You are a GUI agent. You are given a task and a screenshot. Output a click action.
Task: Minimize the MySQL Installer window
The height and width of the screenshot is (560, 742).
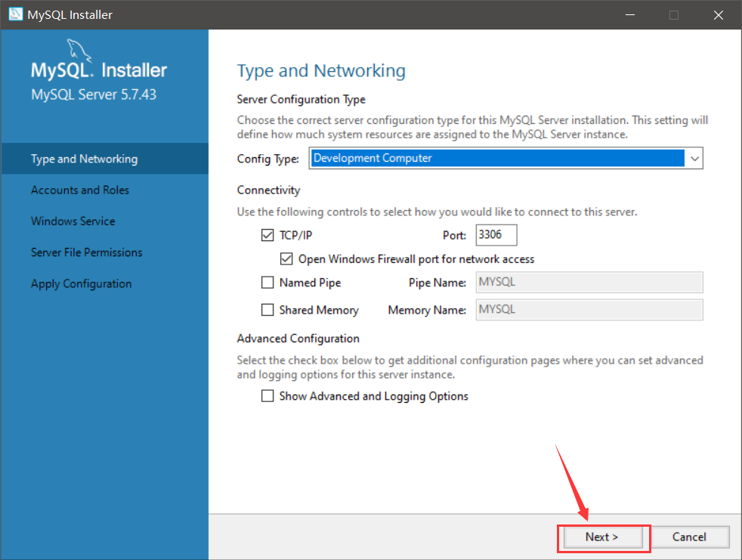coord(630,14)
